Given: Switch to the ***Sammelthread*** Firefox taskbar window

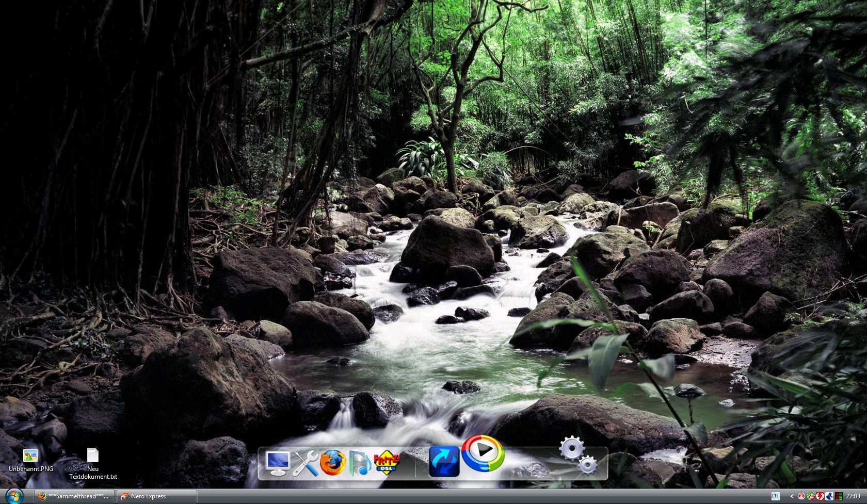Looking at the screenshot, I should [x=74, y=496].
